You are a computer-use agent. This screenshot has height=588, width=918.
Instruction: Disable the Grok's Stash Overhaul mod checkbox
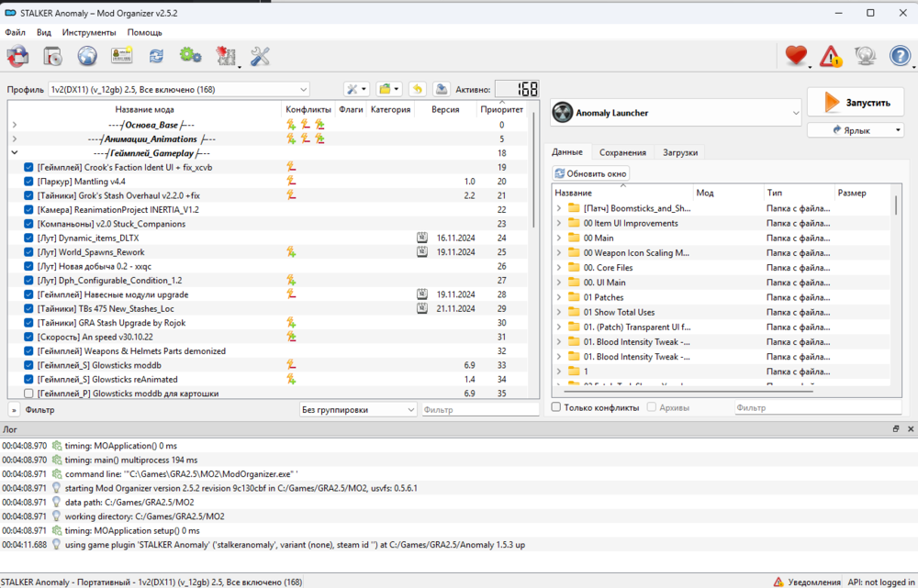click(x=28, y=195)
